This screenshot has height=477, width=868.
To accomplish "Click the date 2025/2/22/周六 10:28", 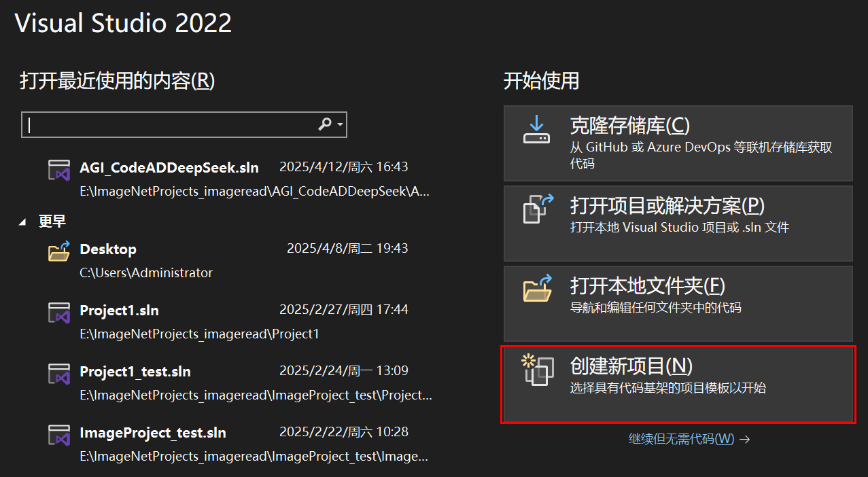I will [x=344, y=431].
